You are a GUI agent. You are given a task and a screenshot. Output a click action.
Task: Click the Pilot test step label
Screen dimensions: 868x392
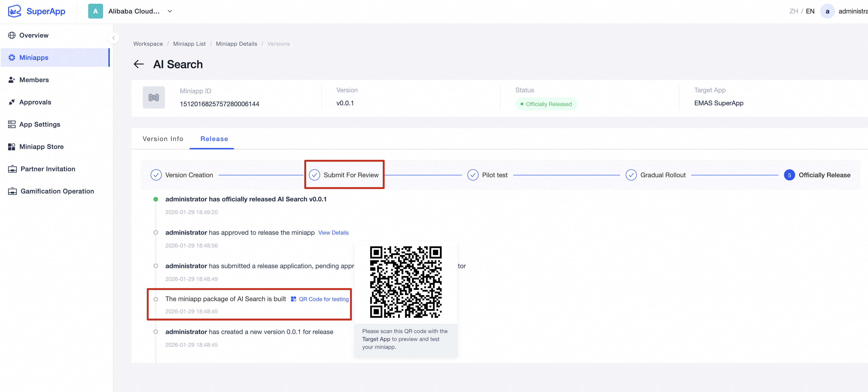pyautogui.click(x=495, y=175)
